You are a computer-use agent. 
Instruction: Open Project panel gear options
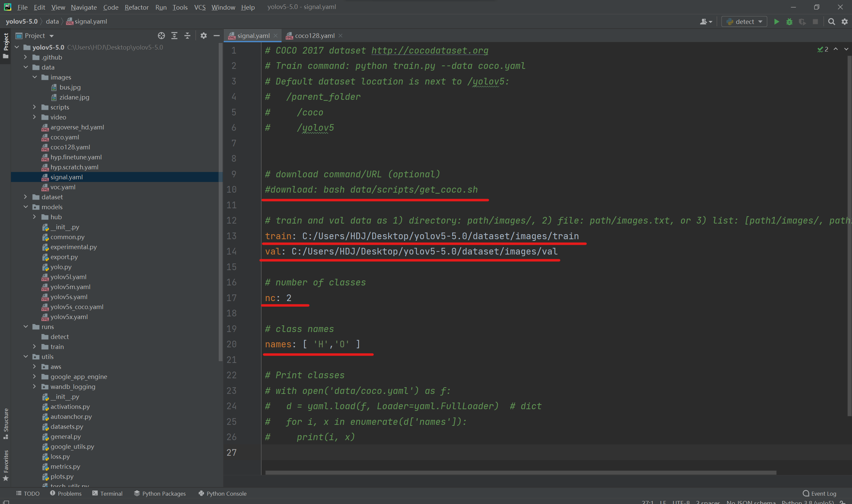203,36
